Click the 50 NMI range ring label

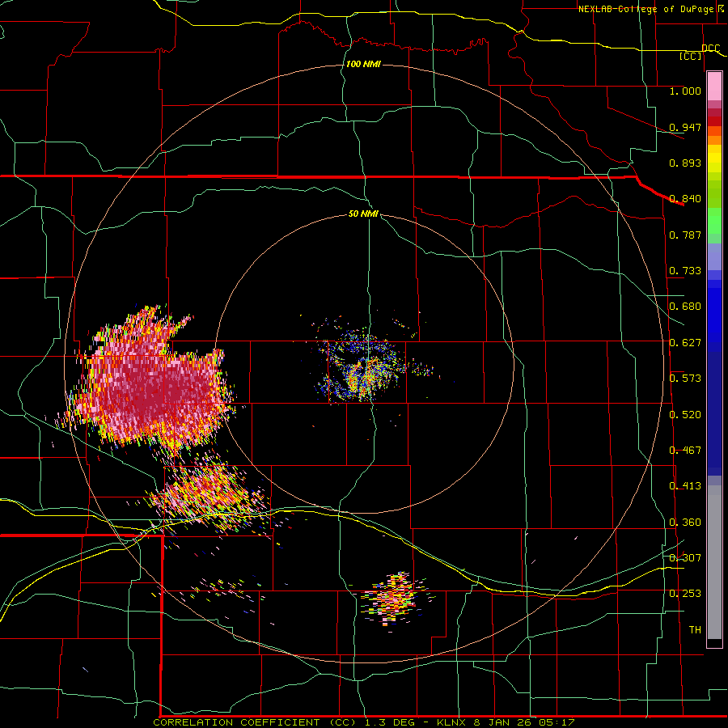click(x=363, y=214)
